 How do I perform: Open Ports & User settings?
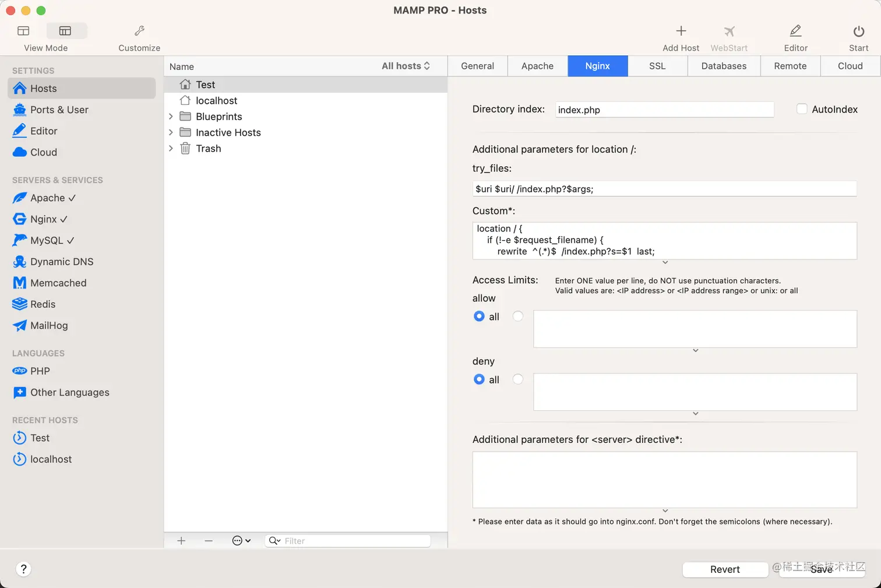82,110
